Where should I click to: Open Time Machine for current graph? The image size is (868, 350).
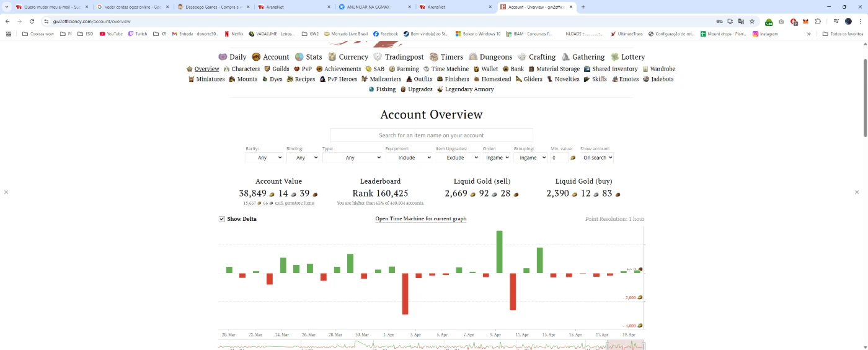pos(421,219)
